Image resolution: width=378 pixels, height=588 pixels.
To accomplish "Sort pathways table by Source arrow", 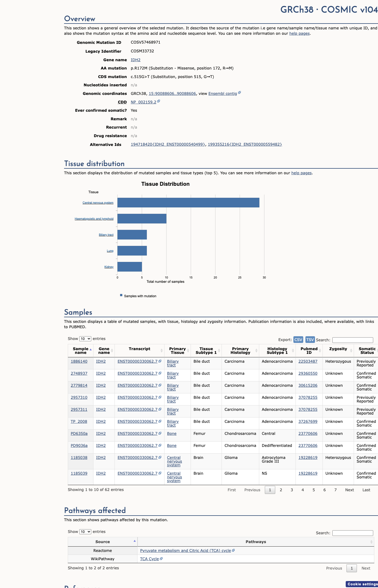I will [135, 541].
